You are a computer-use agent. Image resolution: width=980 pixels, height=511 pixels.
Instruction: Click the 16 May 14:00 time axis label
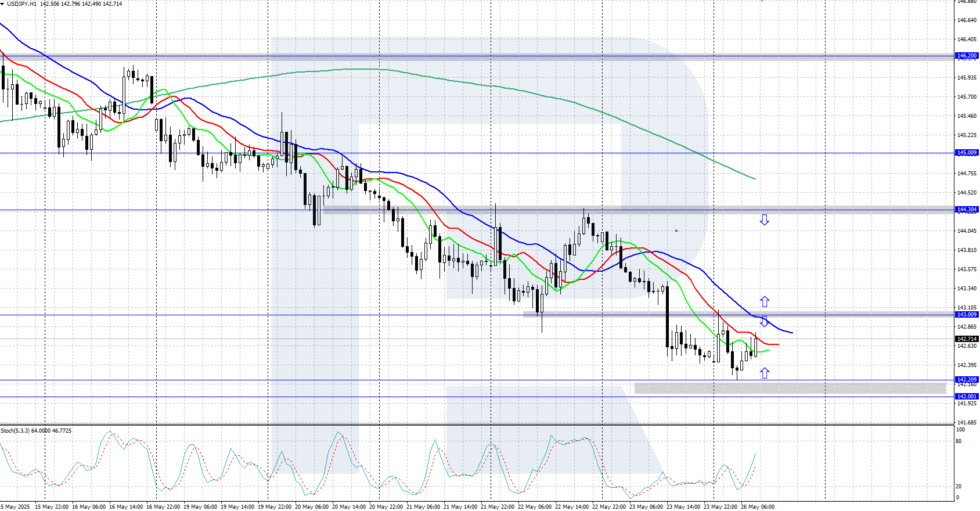pyautogui.click(x=126, y=507)
